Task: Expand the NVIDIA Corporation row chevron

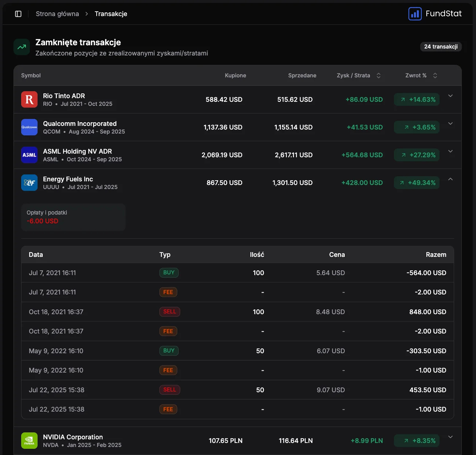Action: click(x=450, y=436)
